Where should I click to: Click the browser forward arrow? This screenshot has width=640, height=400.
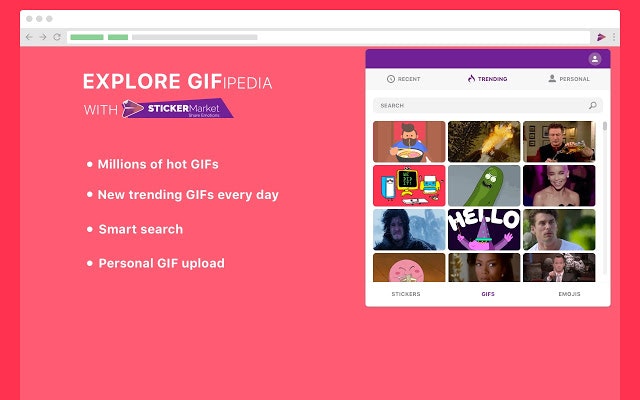click(43, 37)
